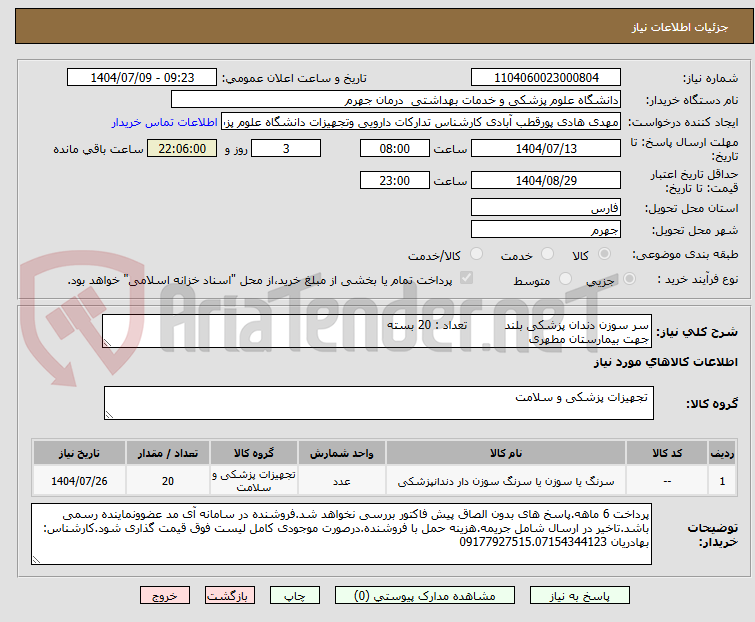Click the remaining time 22:06:00 field
The image size is (755, 622).
(182, 148)
